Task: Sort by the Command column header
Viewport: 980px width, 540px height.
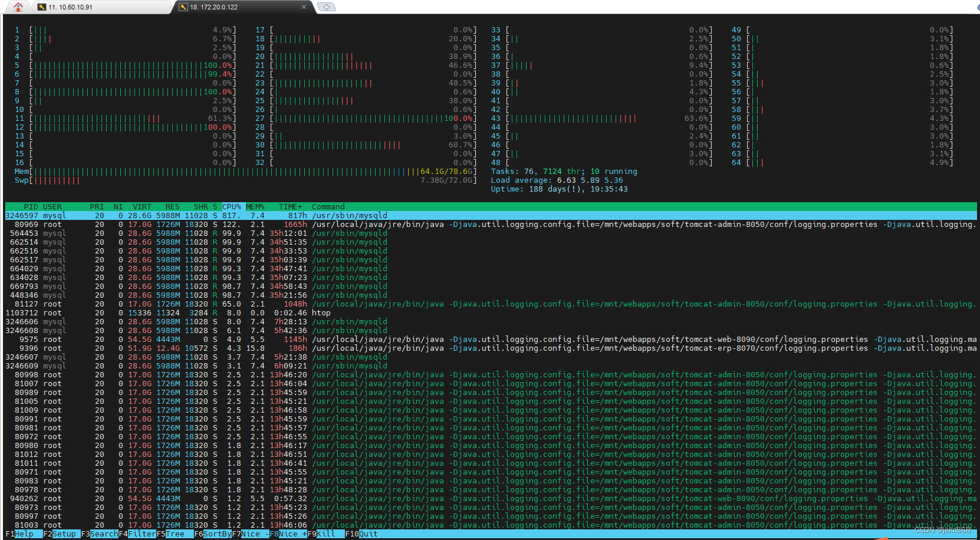Action: pyautogui.click(x=328, y=207)
